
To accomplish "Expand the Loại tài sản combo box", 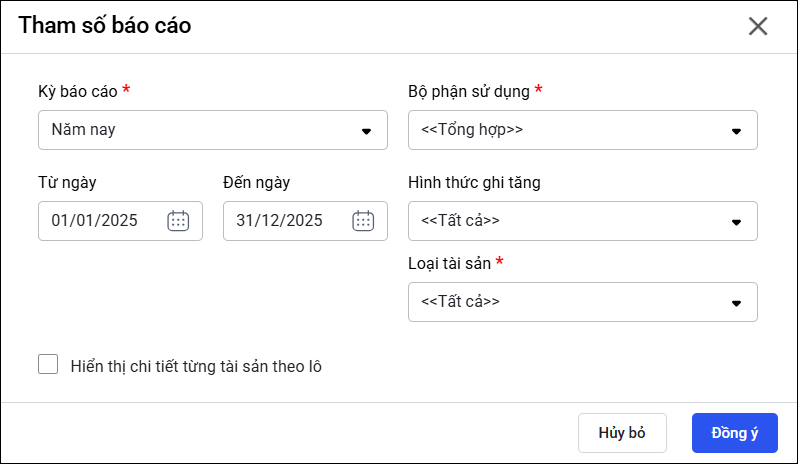I will click(570, 302).
